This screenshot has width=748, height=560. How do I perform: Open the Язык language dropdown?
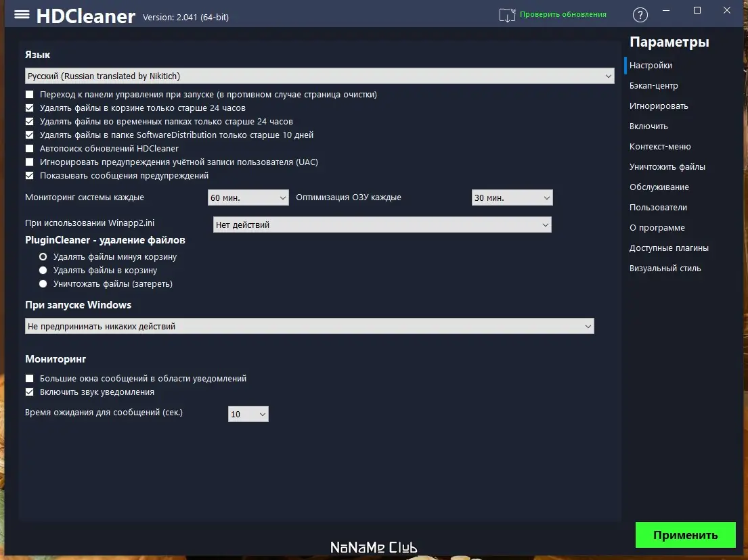coord(319,76)
